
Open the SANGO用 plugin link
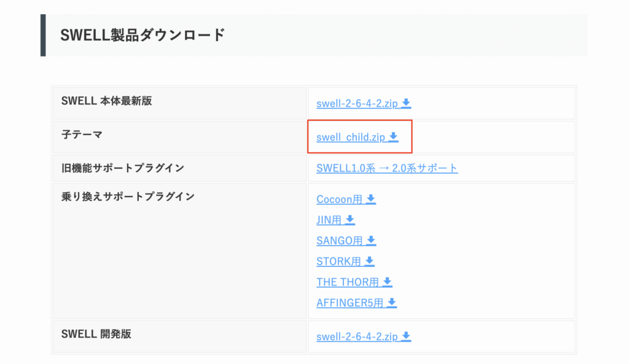point(340,241)
